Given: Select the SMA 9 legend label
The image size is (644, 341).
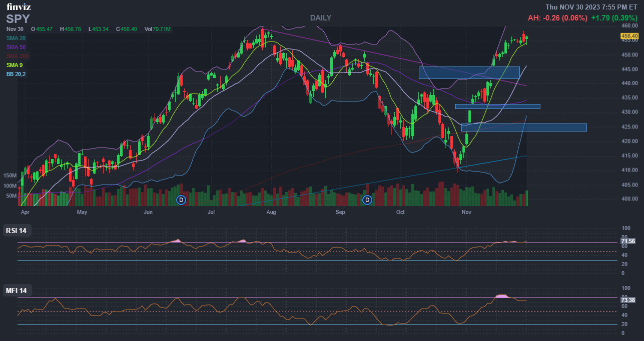Looking at the screenshot, I should tap(15, 65).
